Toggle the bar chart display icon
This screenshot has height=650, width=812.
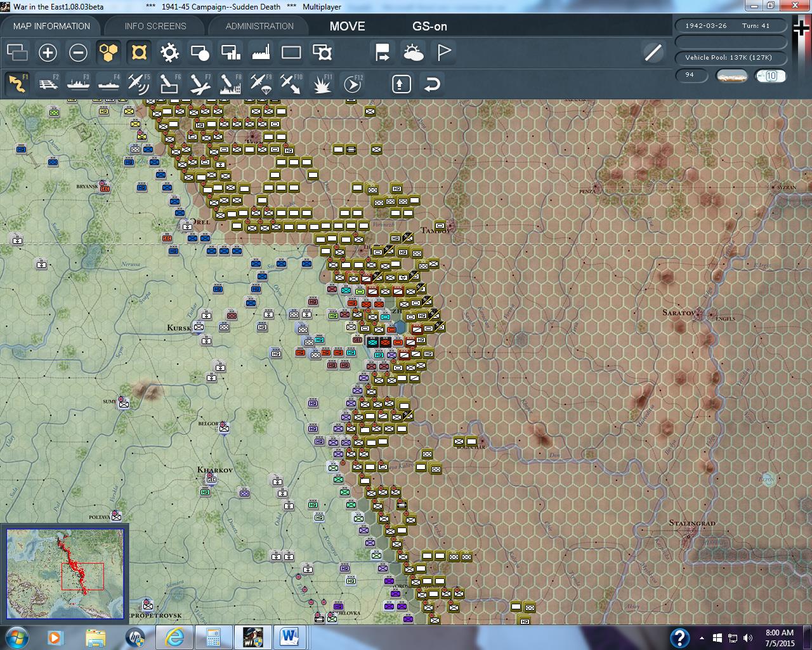tap(230, 52)
